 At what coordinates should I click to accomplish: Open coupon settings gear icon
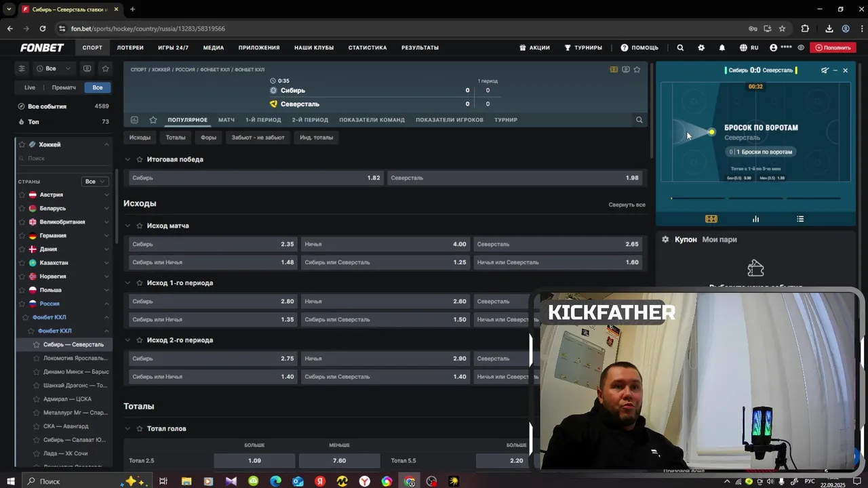[665, 239]
